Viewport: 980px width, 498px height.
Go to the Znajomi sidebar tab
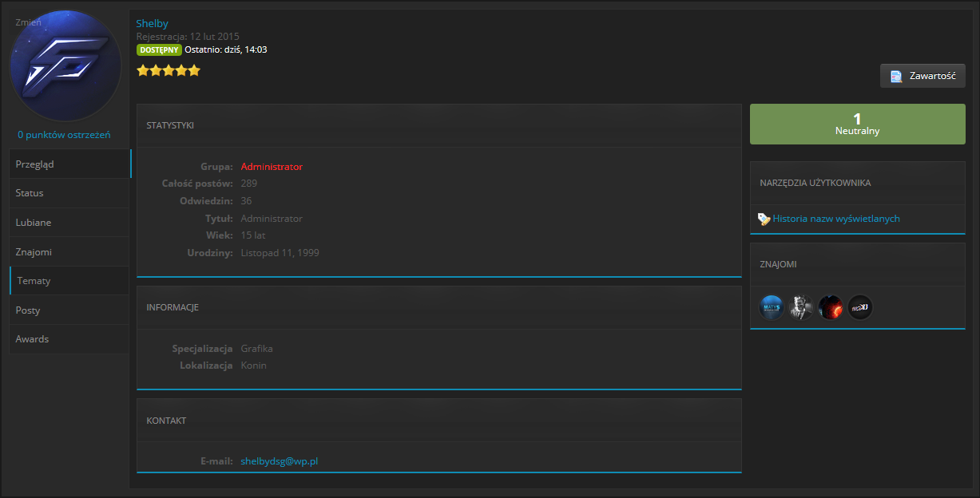[69, 252]
